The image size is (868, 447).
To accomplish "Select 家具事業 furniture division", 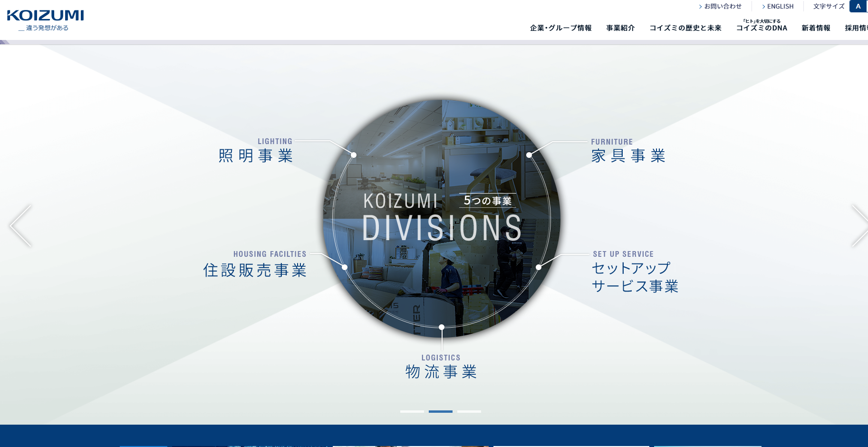I will (x=628, y=151).
